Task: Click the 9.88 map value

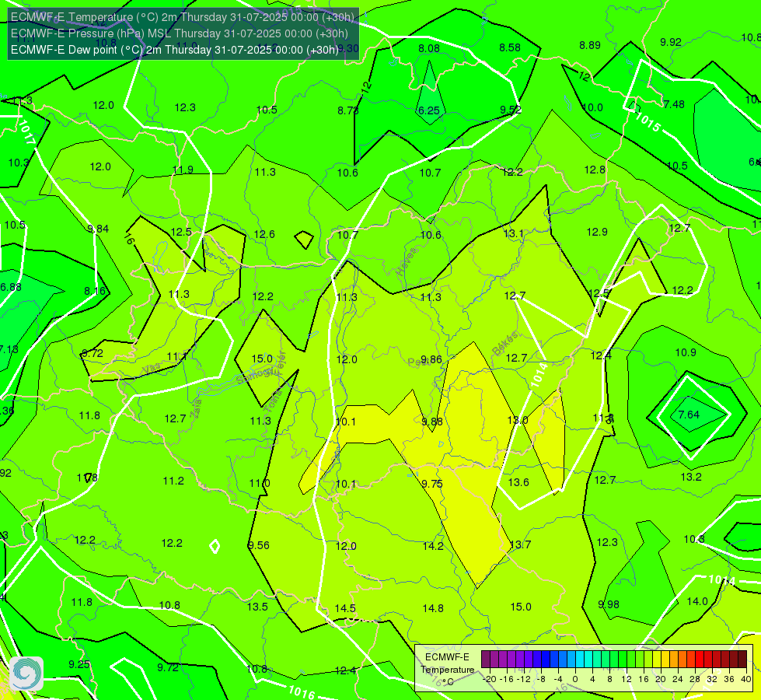Action: pos(432,422)
